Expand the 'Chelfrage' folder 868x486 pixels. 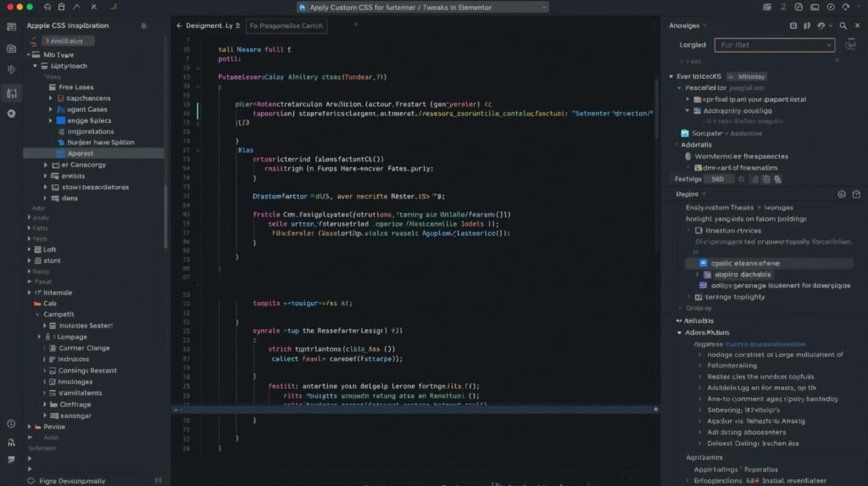click(x=45, y=405)
